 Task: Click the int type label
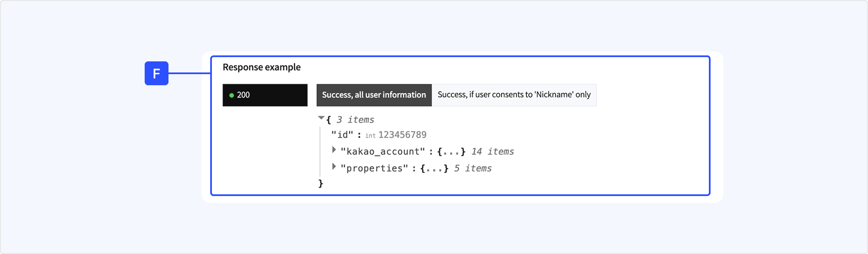(370, 136)
